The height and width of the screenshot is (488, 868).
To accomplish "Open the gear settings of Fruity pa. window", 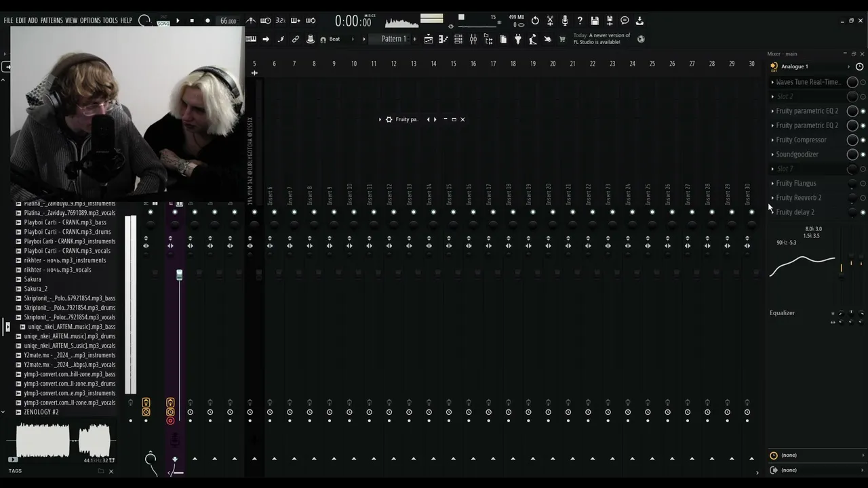I will [389, 119].
